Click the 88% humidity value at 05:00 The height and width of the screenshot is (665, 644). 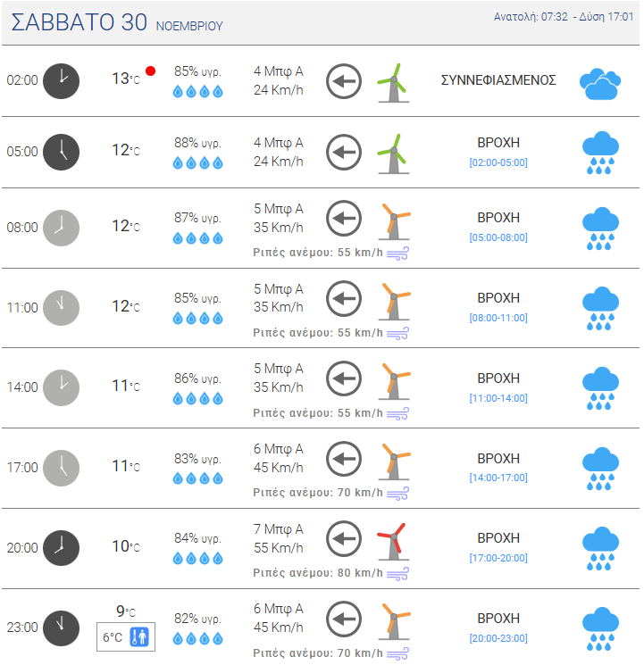pyautogui.click(x=197, y=143)
